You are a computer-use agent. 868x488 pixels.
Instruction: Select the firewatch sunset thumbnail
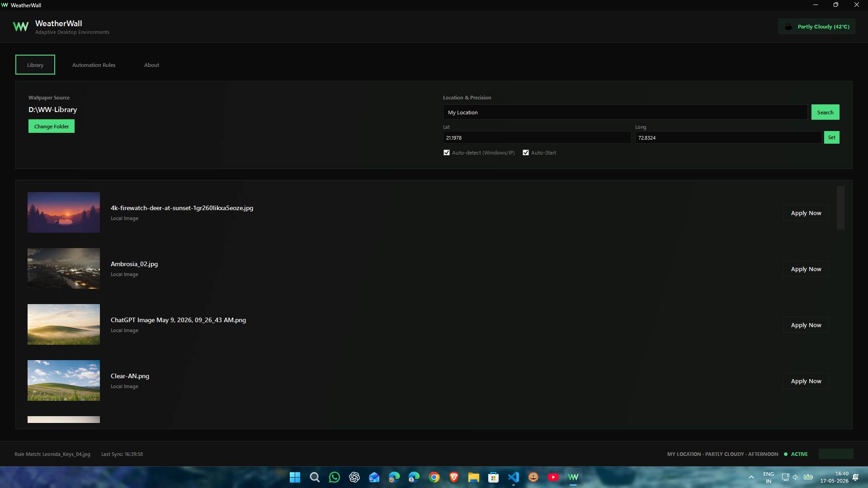click(x=64, y=212)
